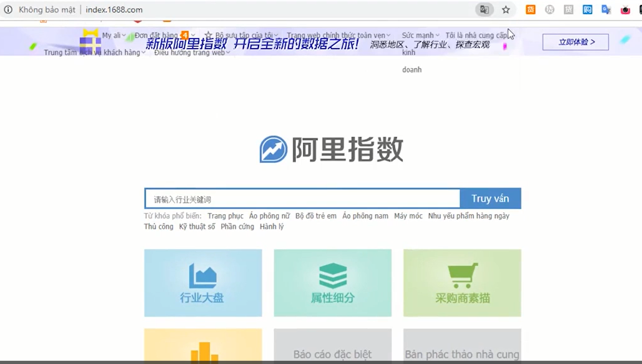The height and width of the screenshot is (364, 642).
Task: Click the site information icon in address bar
Action: coord(8,9)
